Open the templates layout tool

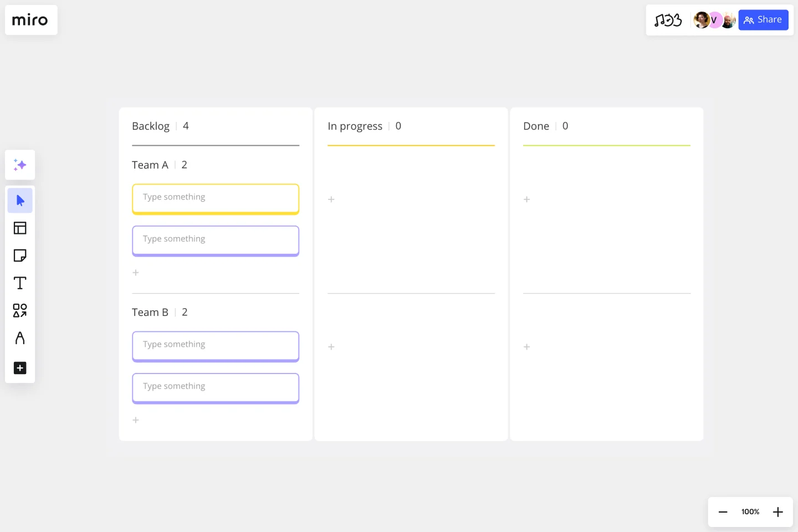coord(20,228)
